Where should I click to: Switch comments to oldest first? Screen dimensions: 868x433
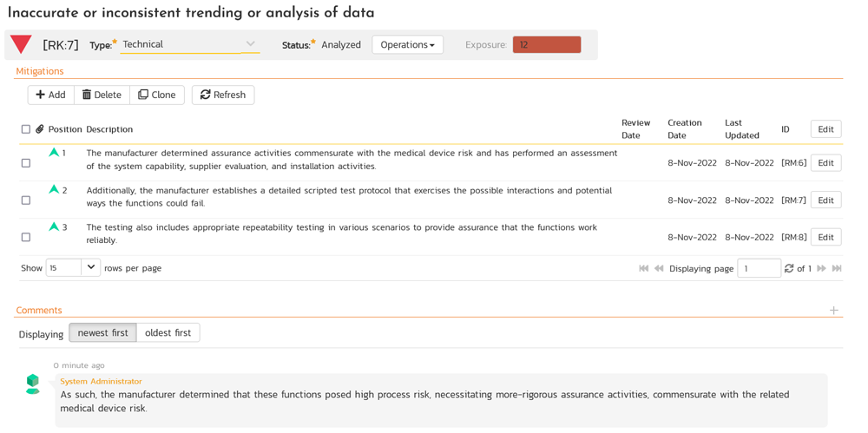[168, 333]
